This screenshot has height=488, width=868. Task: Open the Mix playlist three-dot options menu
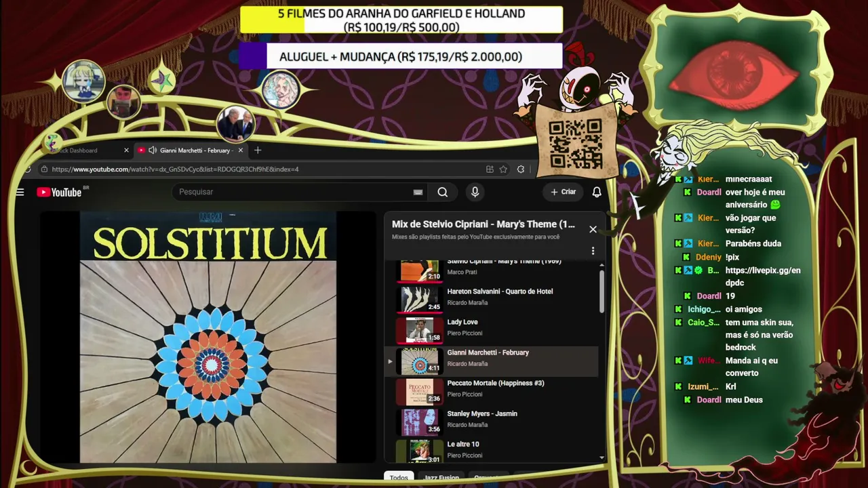[x=593, y=251]
